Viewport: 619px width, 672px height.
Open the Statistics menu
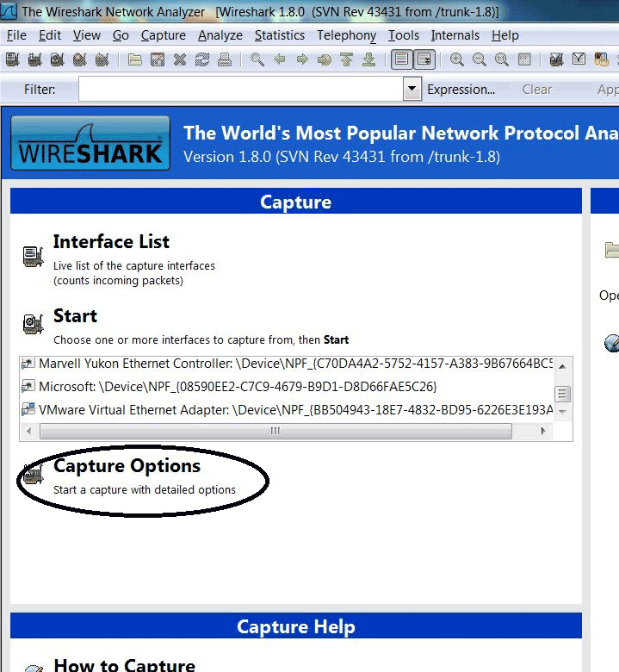click(x=280, y=35)
